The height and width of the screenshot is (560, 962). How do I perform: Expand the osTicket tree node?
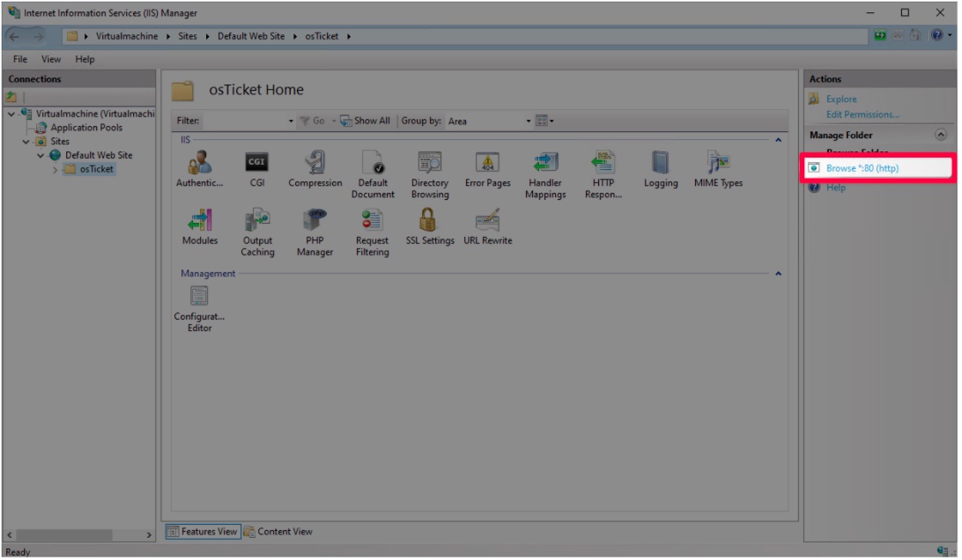pyautogui.click(x=55, y=169)
